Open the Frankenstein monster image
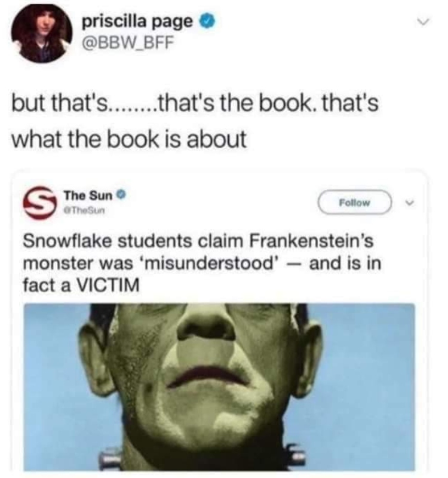Viewport: 448px width, 478px height. (x=219, y=387)
